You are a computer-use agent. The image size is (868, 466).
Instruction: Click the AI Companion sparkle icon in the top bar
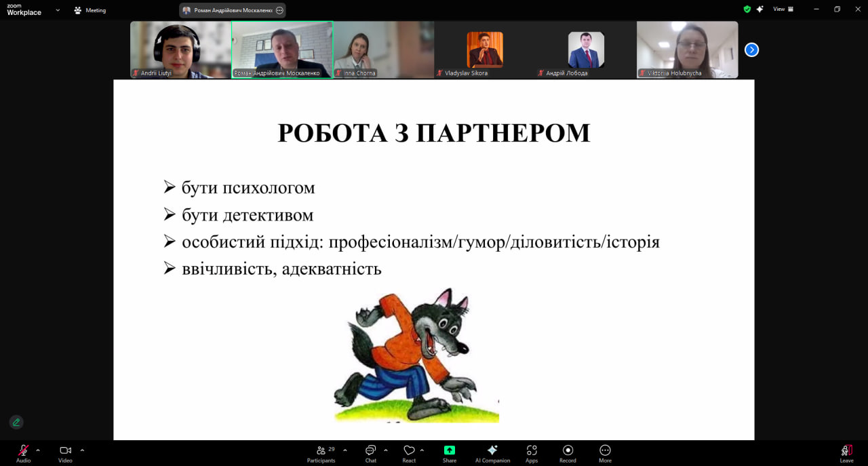click(x=759, y=9)
